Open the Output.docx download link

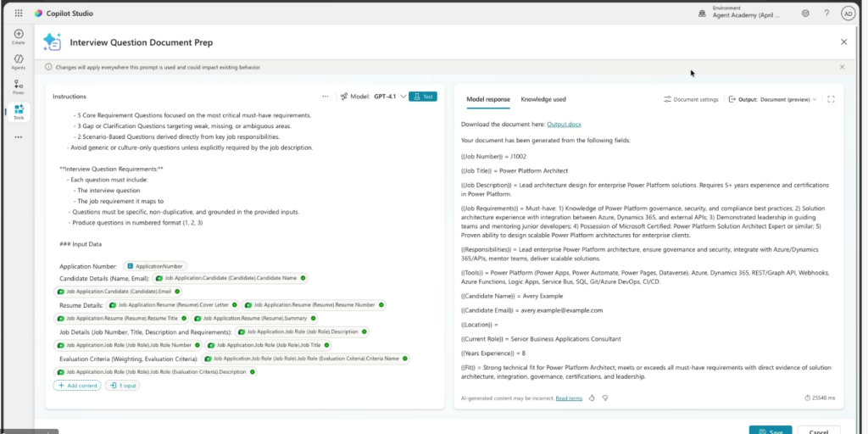coord(564,125)
